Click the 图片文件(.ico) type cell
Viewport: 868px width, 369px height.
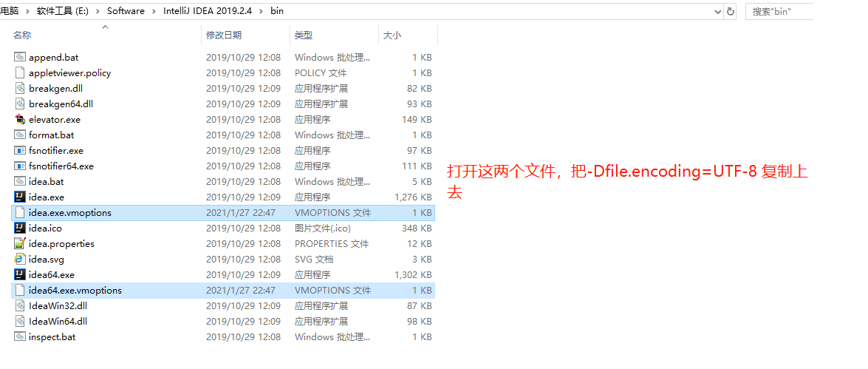(x=323, y=228)
